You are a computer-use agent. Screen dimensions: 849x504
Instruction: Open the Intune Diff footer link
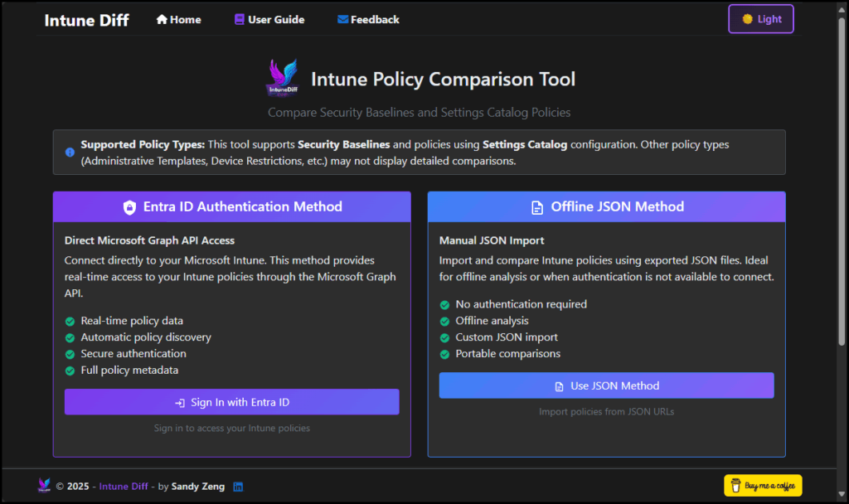click(x=124, y=486)
